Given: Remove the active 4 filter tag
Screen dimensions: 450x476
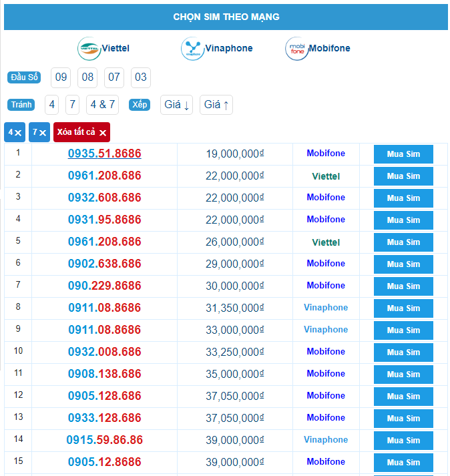Looking at the screenshot, I should pos(15,132).
